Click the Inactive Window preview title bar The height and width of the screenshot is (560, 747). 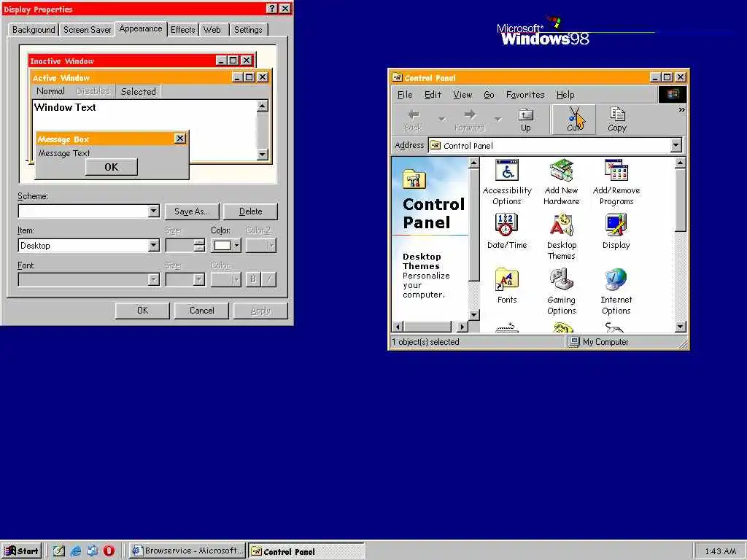point(141,61)
